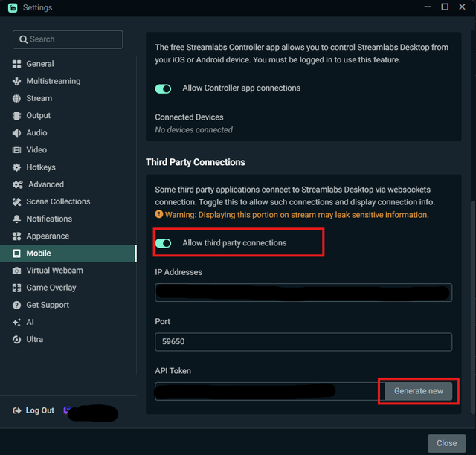The image size is (476, 455).
Task: Click the Twitch account icon
Action: 67,410
